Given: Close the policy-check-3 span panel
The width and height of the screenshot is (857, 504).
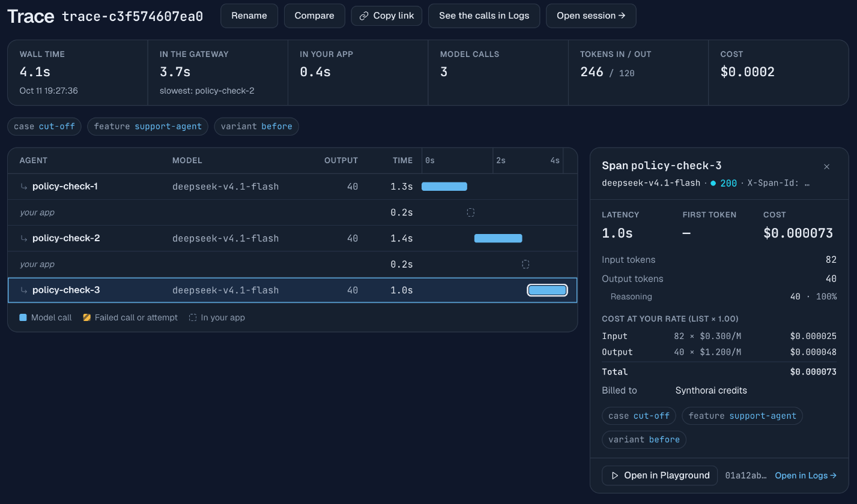Looking at the screenshot, I should pos(827,167).
